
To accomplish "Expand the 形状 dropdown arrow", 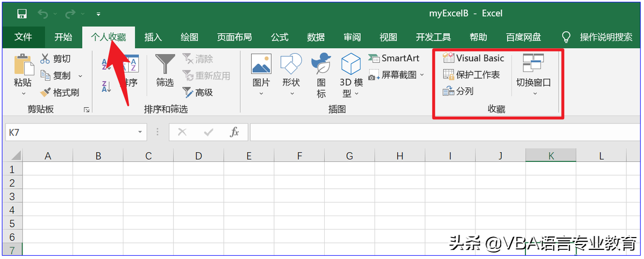I will pos(291,93).
